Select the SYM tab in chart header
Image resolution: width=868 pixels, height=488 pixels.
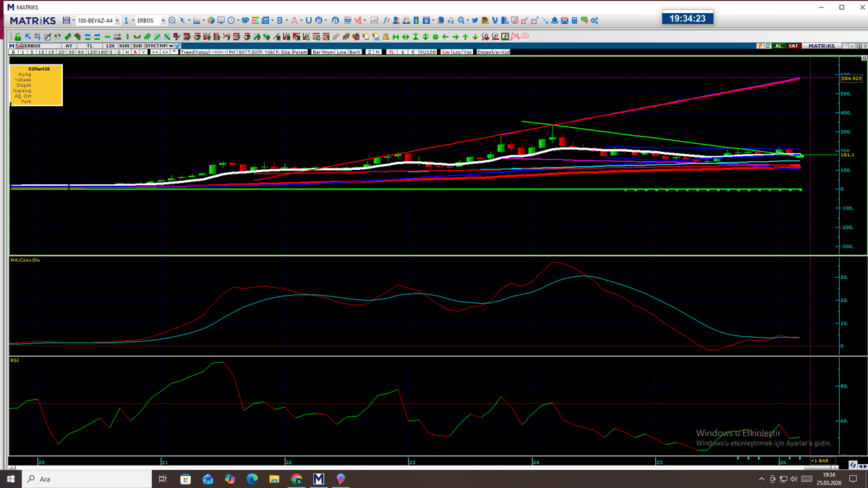pyautogui.click(x=150, y=46)
